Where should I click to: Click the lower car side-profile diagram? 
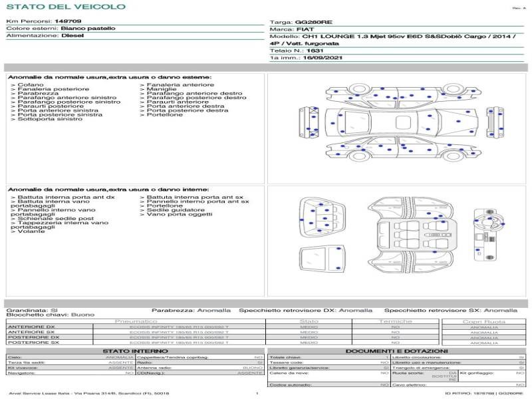[404, 149]
